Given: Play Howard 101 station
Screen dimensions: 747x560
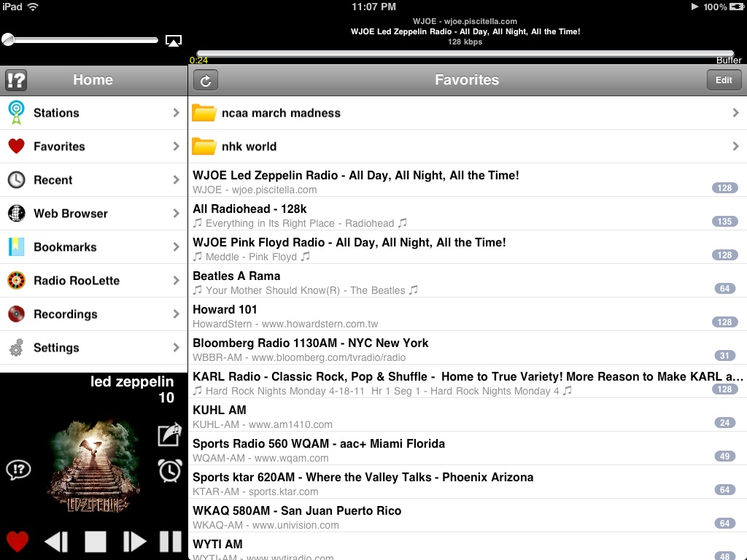Looking at the screenshot, I should (x=468, y=314).
